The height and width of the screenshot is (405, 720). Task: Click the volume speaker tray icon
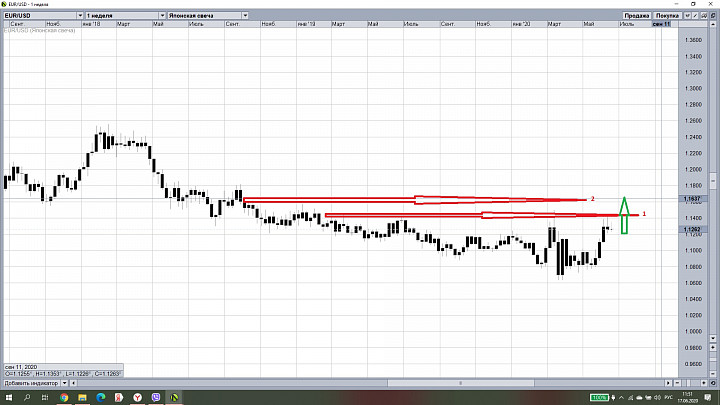[x=657, y=397]
